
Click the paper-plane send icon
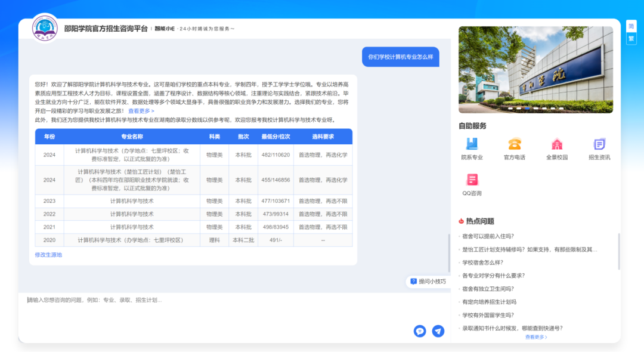click(438, 331)
